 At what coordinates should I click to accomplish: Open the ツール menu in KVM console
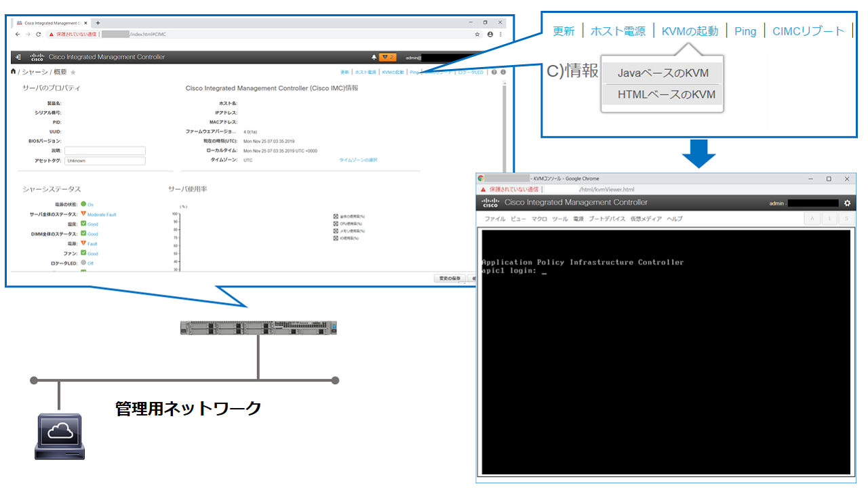[560, 219]
